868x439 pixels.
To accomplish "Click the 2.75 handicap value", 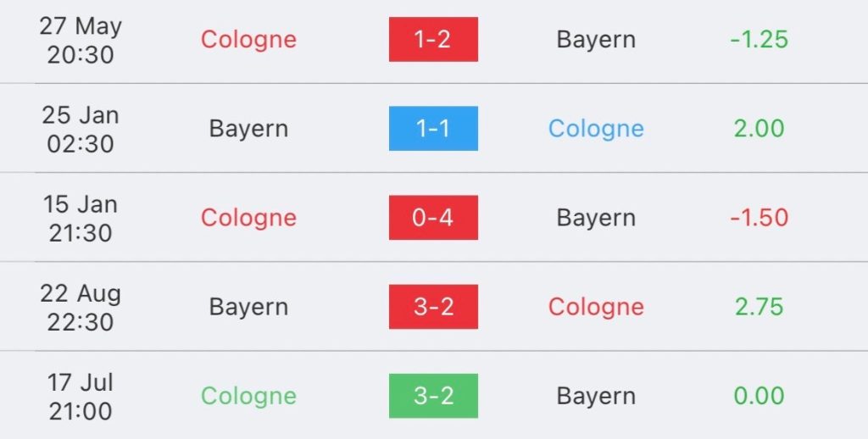I will 759,307.
